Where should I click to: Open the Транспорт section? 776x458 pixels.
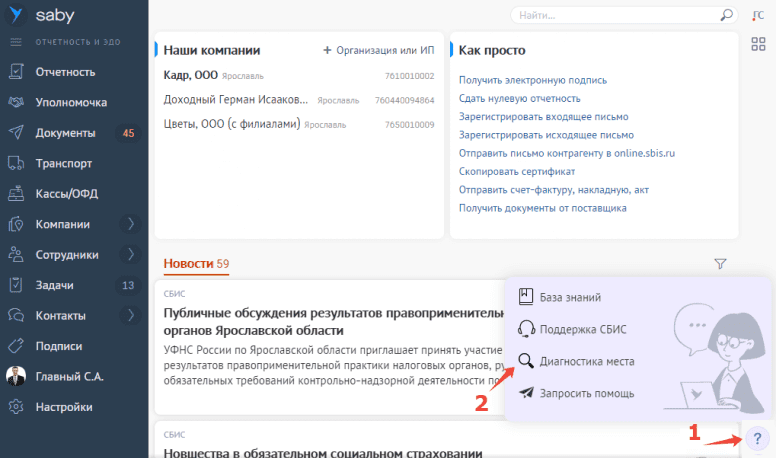[x=64, y=163]
